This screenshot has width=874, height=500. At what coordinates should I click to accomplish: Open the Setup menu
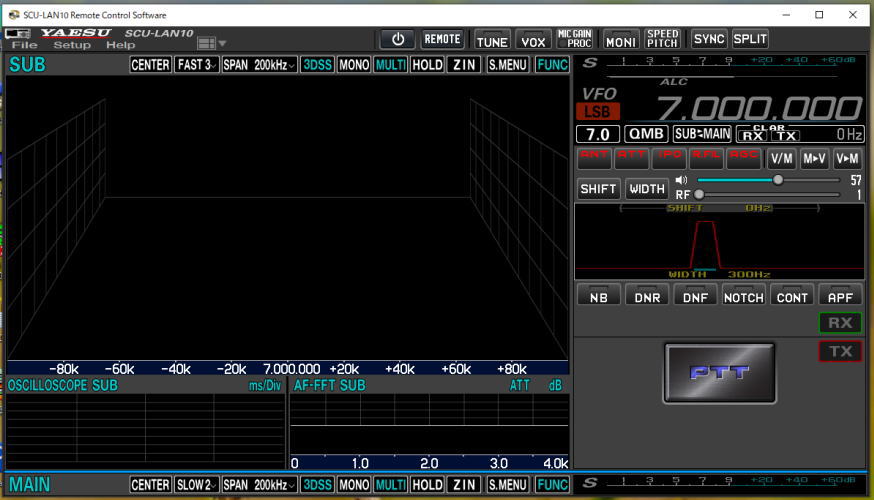[72, 45]
